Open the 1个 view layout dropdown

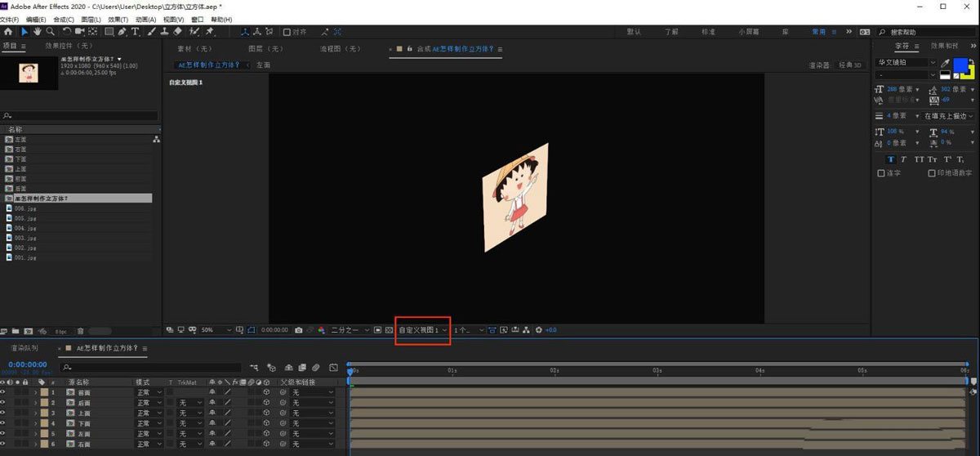tap(469, 330)
